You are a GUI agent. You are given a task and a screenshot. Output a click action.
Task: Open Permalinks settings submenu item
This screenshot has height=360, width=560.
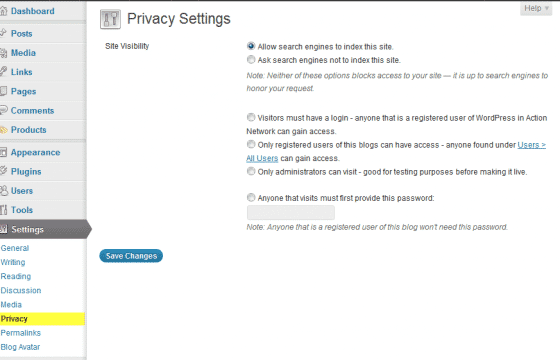point(21,333)
